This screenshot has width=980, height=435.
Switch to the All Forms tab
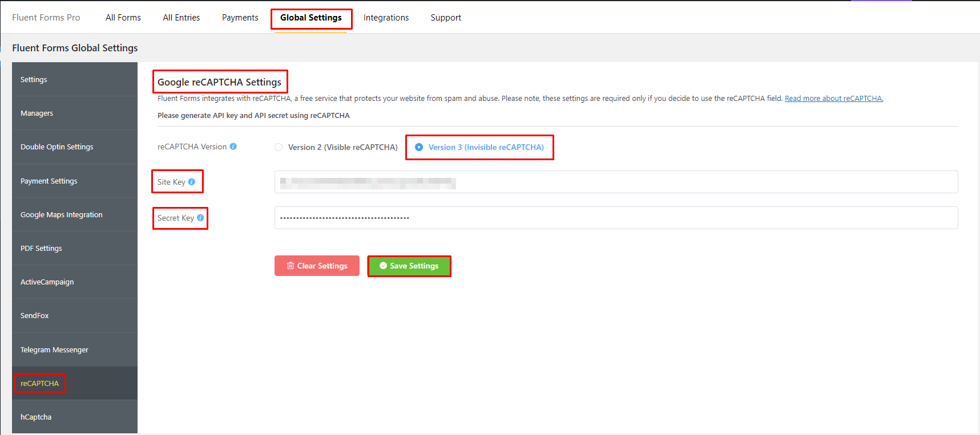123,18
